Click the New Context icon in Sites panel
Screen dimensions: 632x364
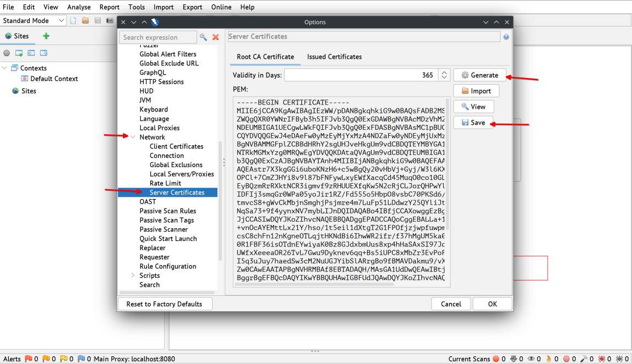[x=19, y=53]
